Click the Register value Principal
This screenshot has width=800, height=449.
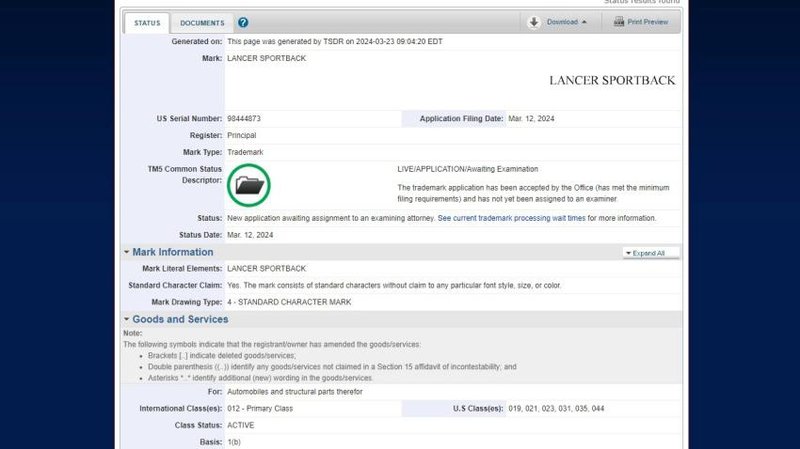[x=242, y=135]
